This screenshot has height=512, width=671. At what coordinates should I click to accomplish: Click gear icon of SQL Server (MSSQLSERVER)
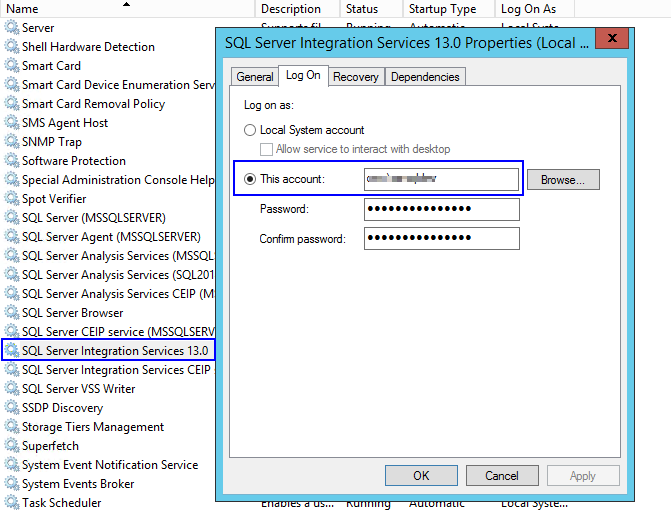pyautogui.click(x=12, y=218)
